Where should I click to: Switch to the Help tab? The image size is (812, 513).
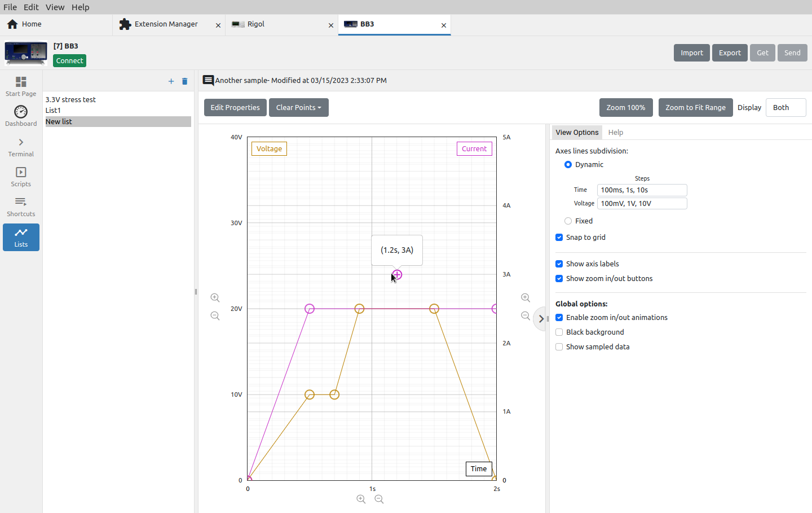[616, 132]
